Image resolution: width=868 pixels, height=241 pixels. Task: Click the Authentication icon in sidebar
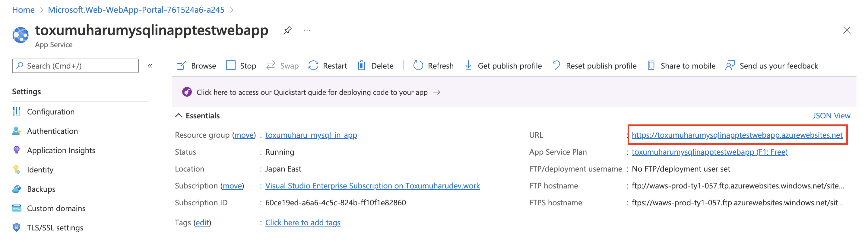pos(17,131)
